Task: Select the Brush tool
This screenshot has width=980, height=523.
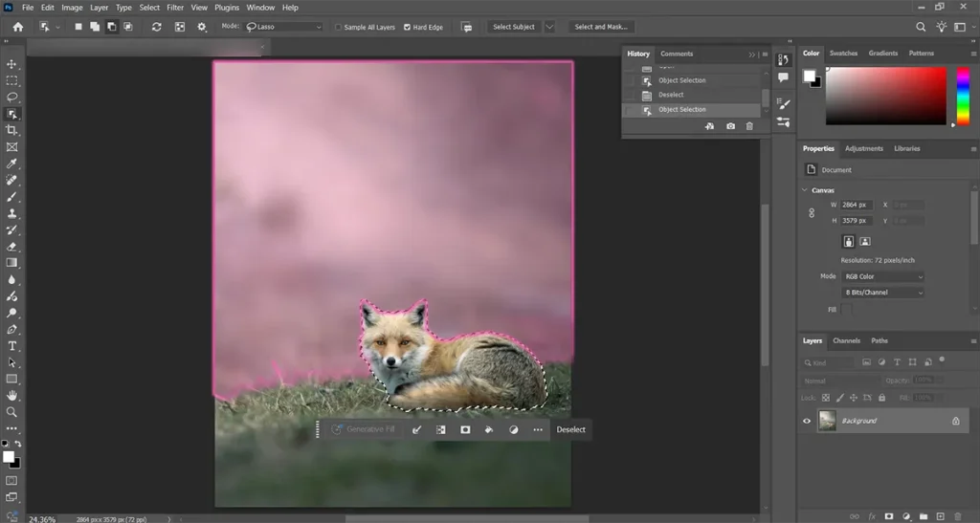Action: [11, 197]
